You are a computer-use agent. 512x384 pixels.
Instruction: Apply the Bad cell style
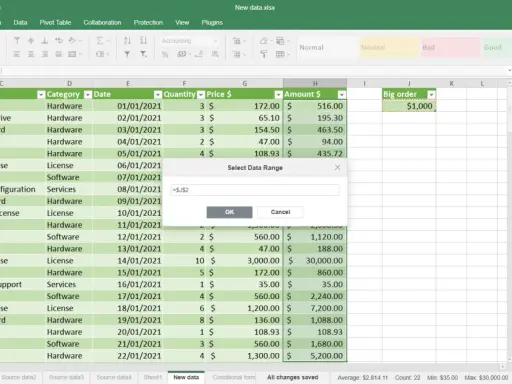[x=451, y=47]
